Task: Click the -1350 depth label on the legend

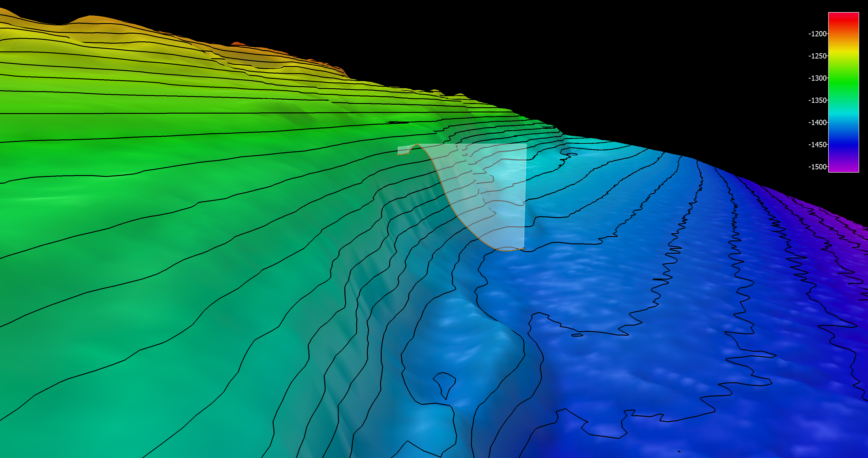Action: pyautogui.click(x=818, y=100)
